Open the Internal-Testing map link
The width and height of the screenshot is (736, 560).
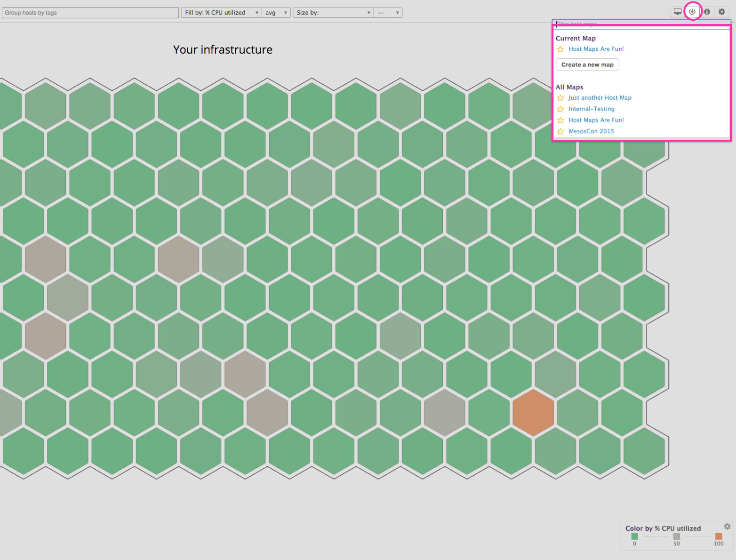coord(591,109)
